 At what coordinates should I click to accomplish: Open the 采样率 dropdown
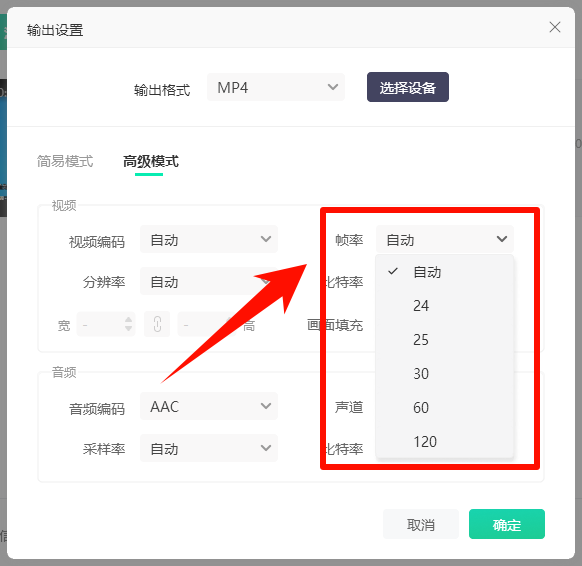click(x=209, y=448)
